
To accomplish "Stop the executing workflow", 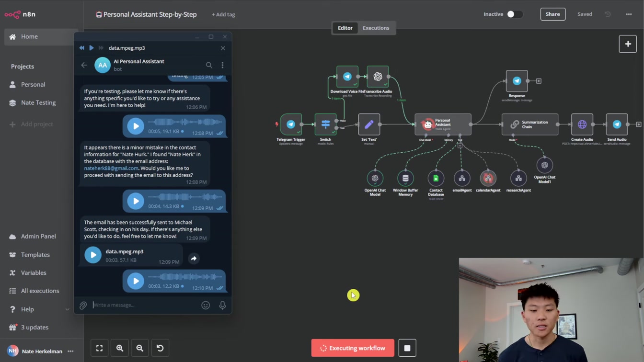I will click(407, 348).
